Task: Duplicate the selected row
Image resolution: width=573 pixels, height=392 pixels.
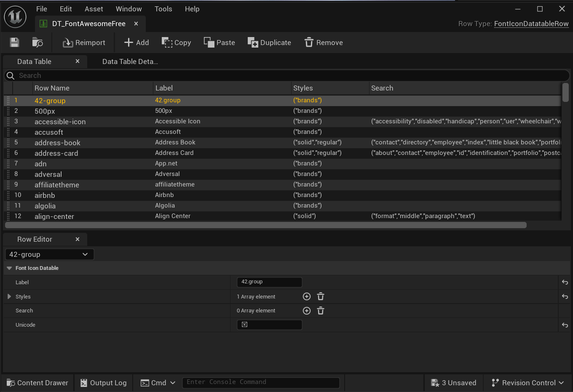Action: tap(269, 43)
